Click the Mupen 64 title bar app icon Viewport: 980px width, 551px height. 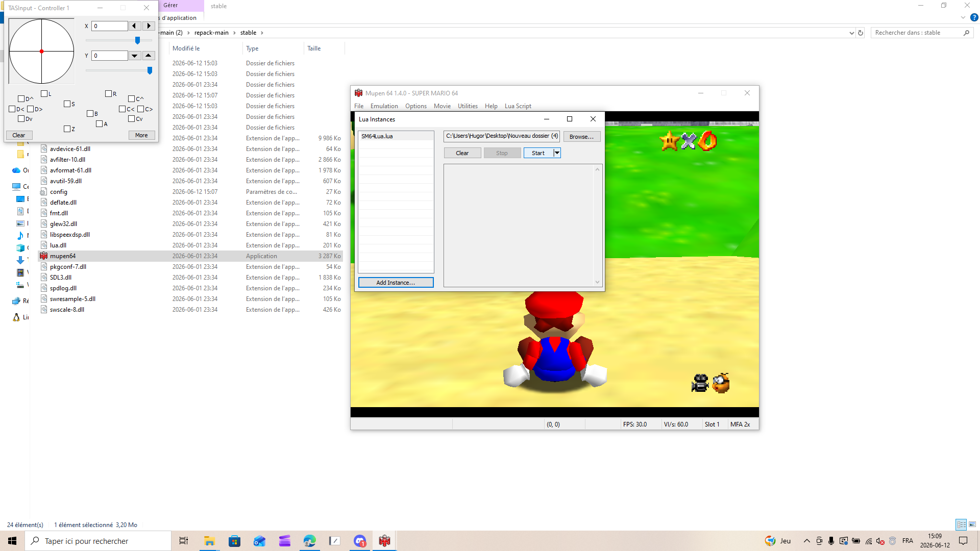click(358, 93)
